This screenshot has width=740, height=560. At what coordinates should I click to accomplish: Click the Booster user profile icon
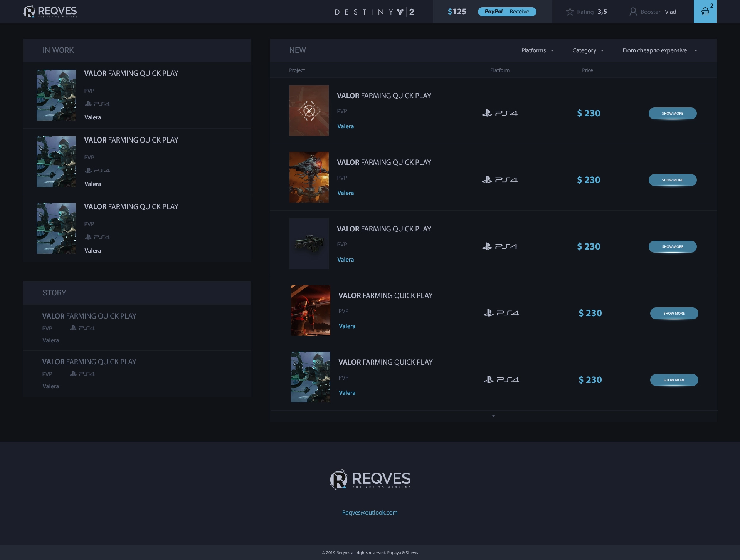click(633, 12)
